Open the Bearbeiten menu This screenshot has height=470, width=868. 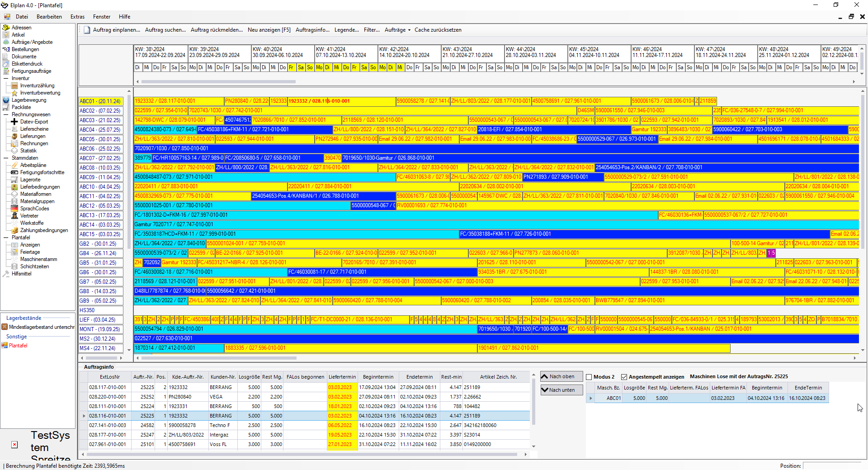tap(49, 17)
